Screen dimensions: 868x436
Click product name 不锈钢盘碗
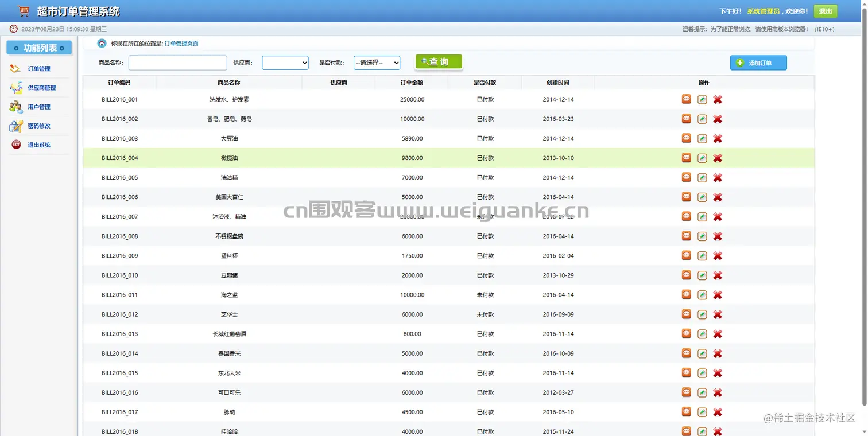pos(229,236)
